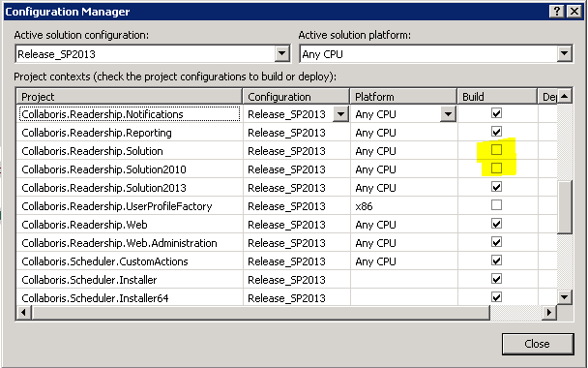Click the help question mark button
The height and width of the screenshot is (368, 588).
click(557, 12)
